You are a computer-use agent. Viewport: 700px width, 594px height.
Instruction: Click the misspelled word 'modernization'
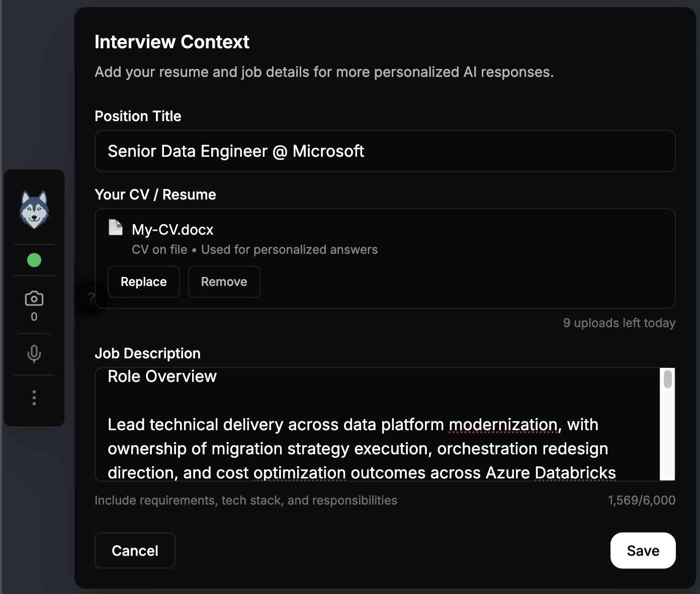click(x=503, y=425)
